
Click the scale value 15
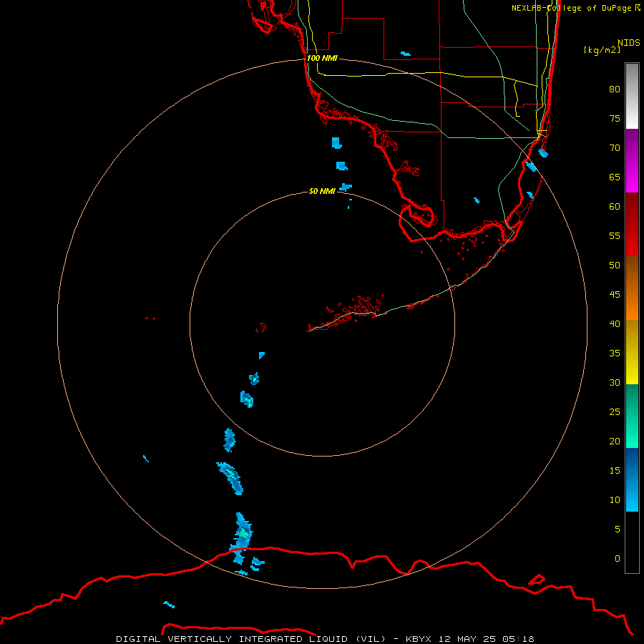(x=615, y=470)
